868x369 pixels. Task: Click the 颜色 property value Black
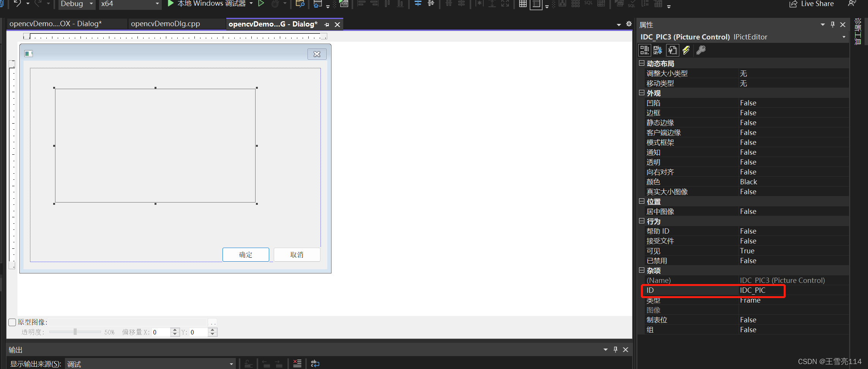(748, 182)
